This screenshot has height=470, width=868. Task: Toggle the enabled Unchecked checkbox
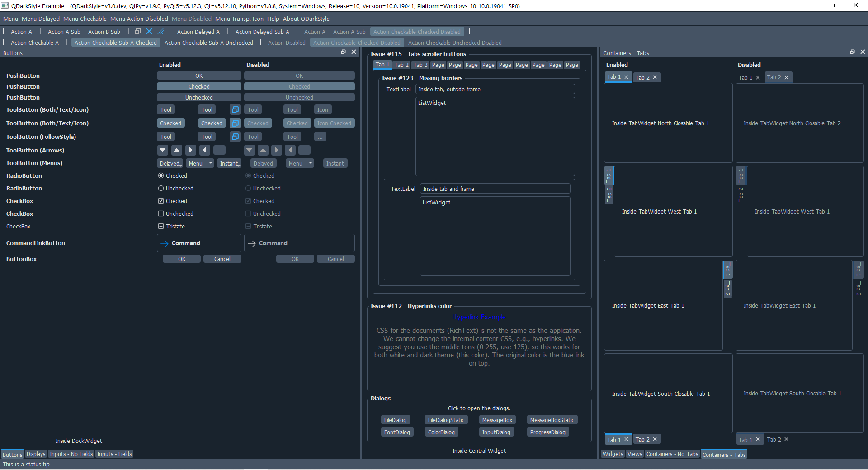(160, 214)
